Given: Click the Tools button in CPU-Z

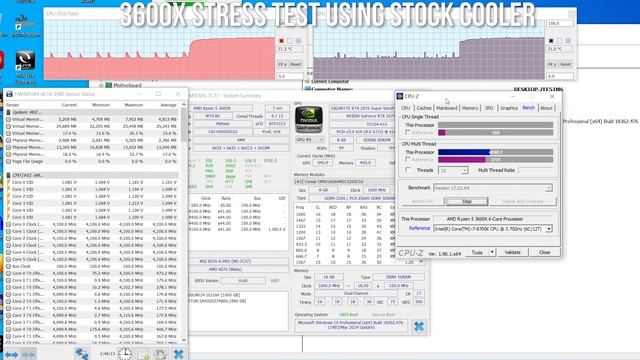Looking at the screenshot, I should click(477, 252).
